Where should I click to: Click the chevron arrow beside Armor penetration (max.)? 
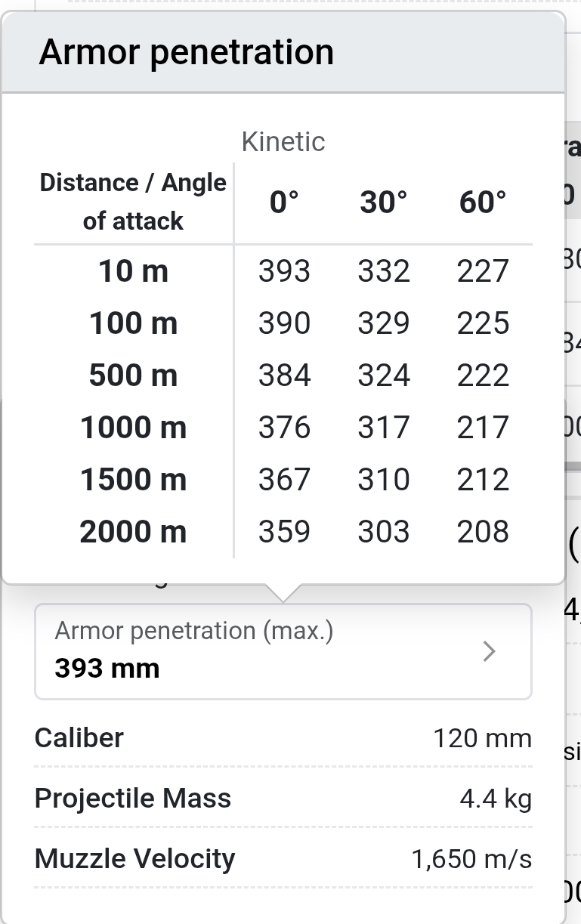coord(490,651)
